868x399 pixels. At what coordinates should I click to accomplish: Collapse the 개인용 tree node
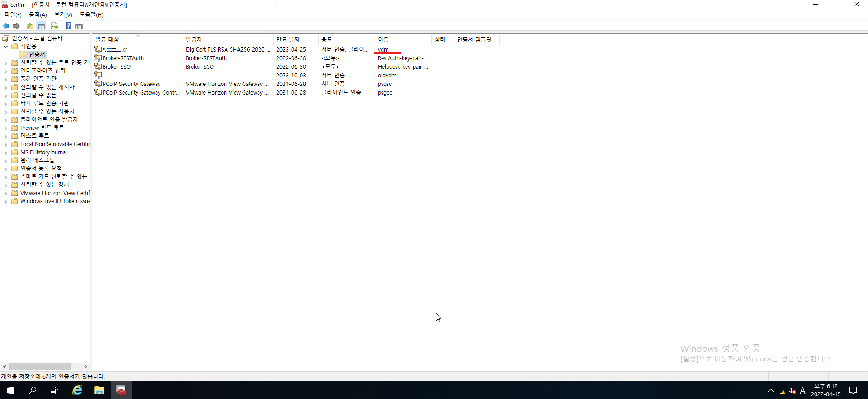[x=5, y=47]
